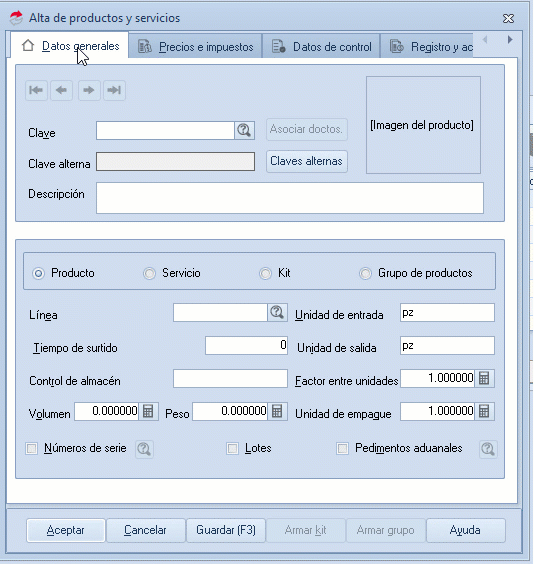The width and height of the screenshot is (534, 564).
Task: Click the Imagen del producto placeholder
Action: click(x=423, y=125)
